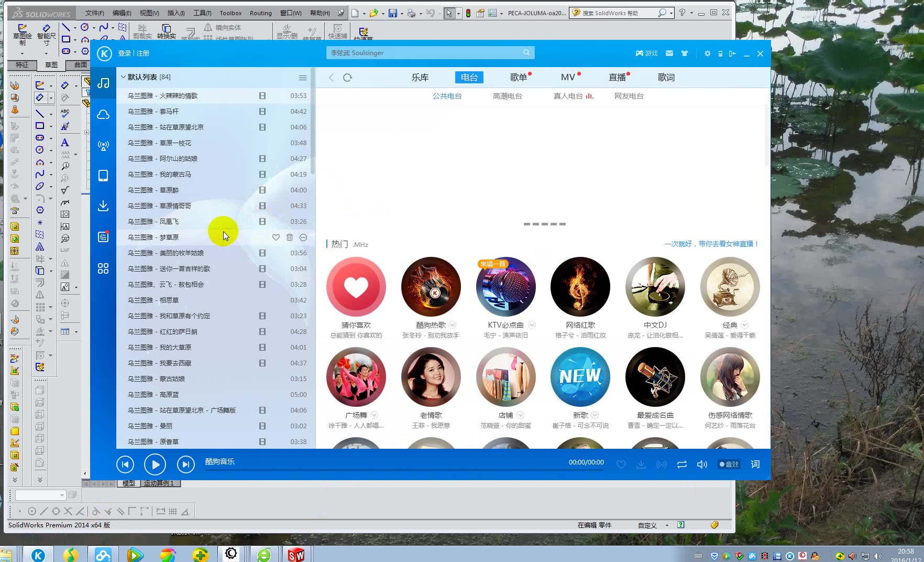Image resolution: width=924 pixels, height=562 pixels.
Task: Click the playback progress bar
Action: coord(404,470)
